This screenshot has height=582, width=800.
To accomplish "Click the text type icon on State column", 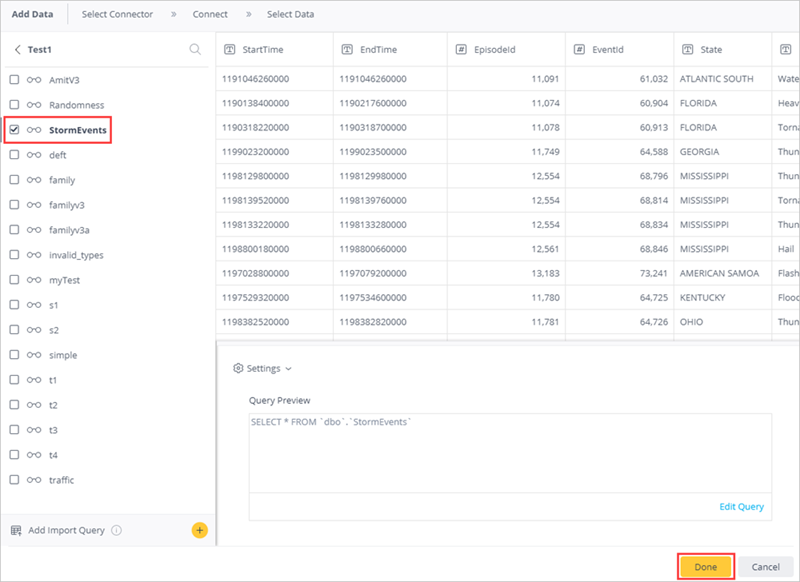I will point(688,49).
